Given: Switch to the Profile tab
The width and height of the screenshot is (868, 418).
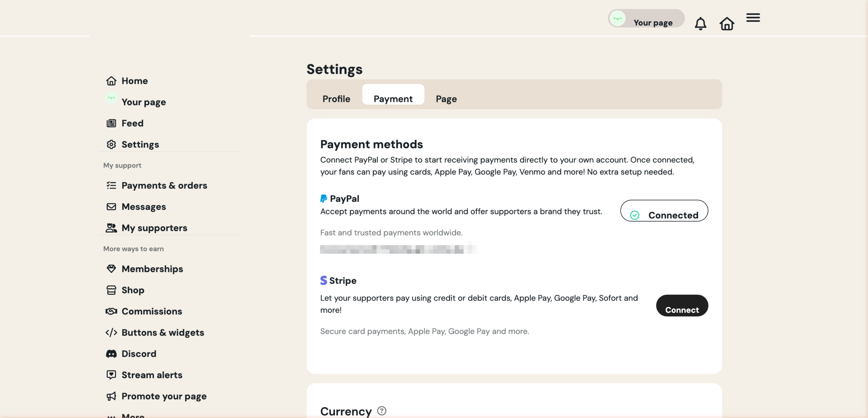Looking at the screenshot, I should pyautogui.click(x=336, y=99).
